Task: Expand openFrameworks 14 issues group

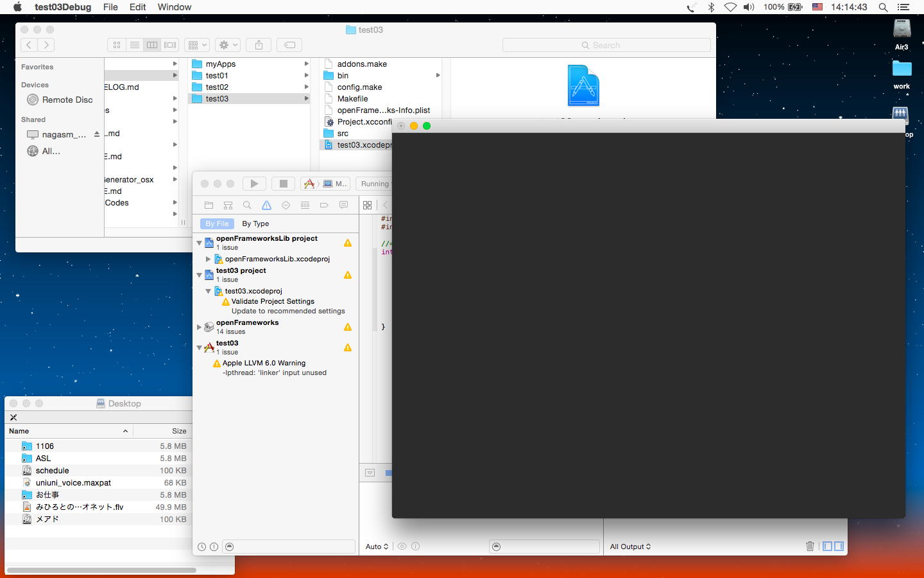Action: pos(199,327)
